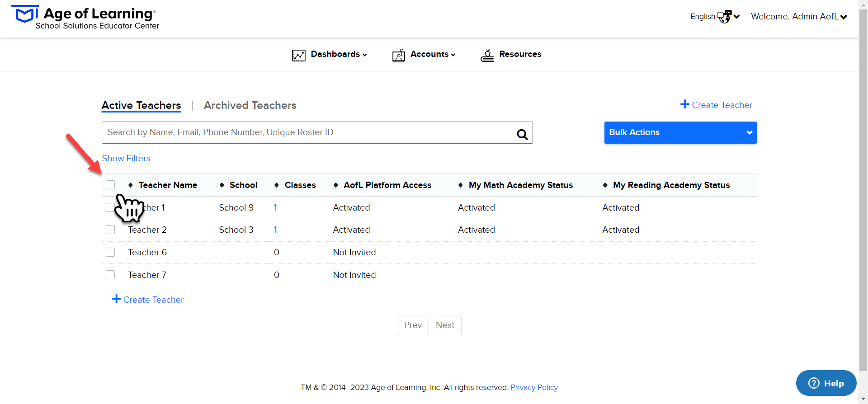Click the search magnifier icon
Viewport: 868px width, 404px height.
click(x=522, y=134)
